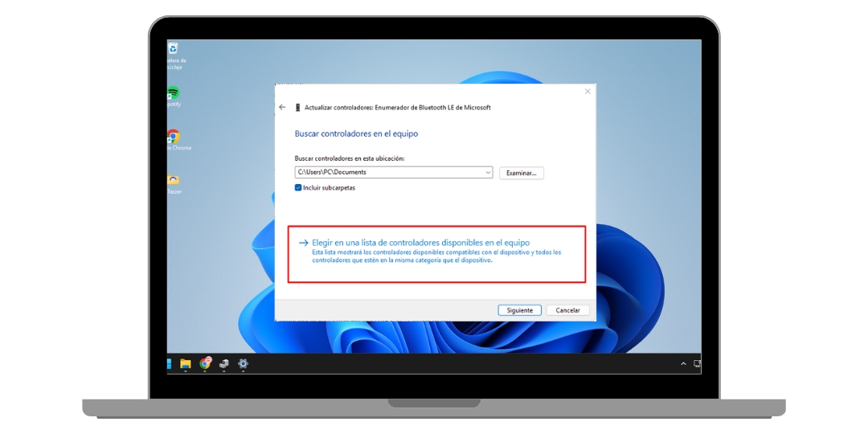Screen dimensions: 868x434
Task: Show hidden icons in the system tray
Action: coord(684,364)
